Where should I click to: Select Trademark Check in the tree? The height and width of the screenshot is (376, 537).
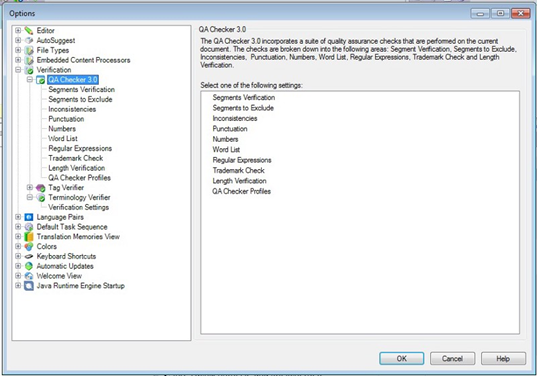pyautogui.click(x=76, y=158)
